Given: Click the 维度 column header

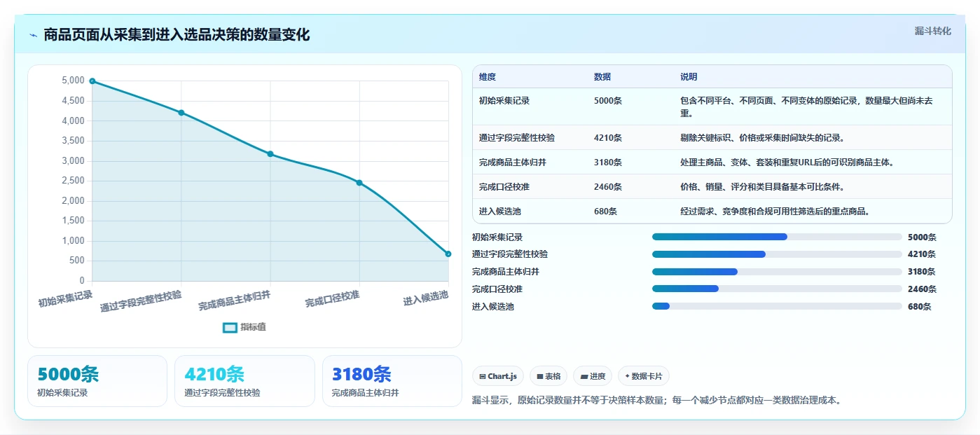Looking at the screenshot, I should point(488,77).
